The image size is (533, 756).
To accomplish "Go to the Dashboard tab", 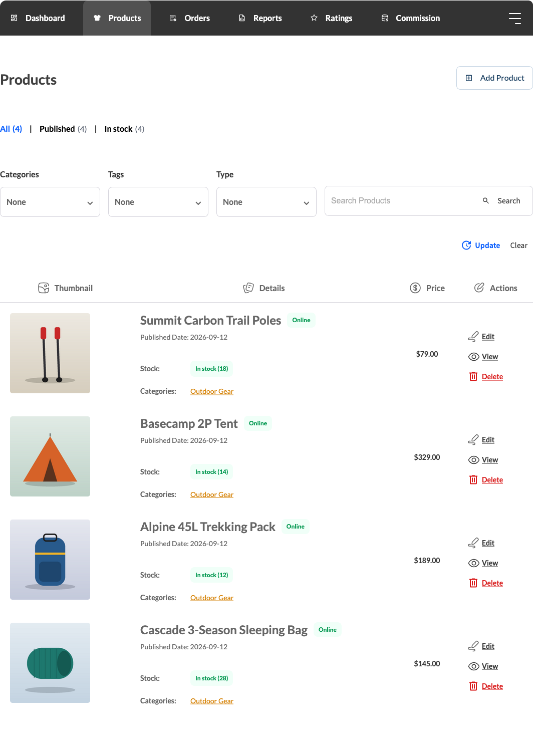I will (38, 18).
